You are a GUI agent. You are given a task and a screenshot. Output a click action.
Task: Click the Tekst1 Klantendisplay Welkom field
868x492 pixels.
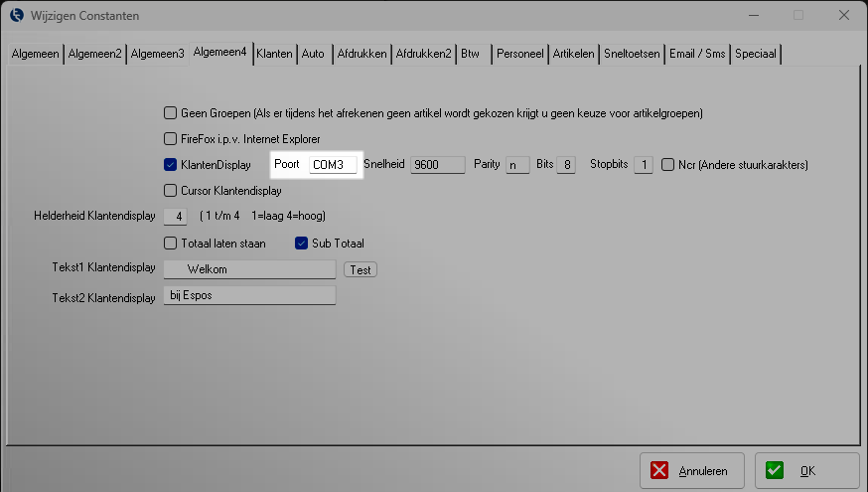(249, 269)
